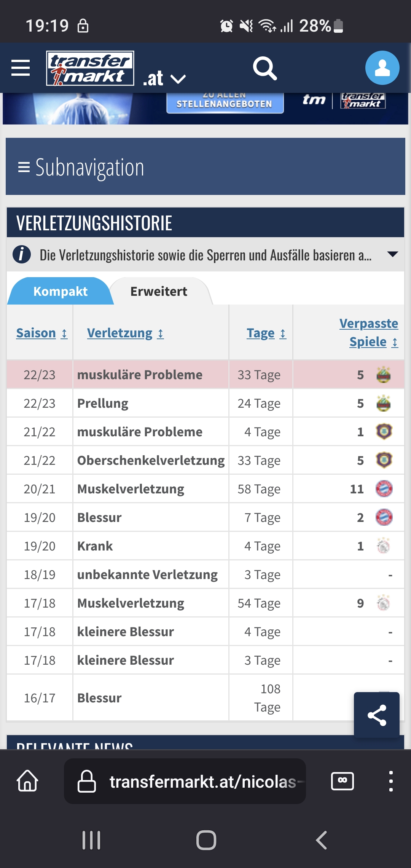This screenshot has width=411, height=868.
Task: Open the browser tab counter
Action: pos(342,781)
